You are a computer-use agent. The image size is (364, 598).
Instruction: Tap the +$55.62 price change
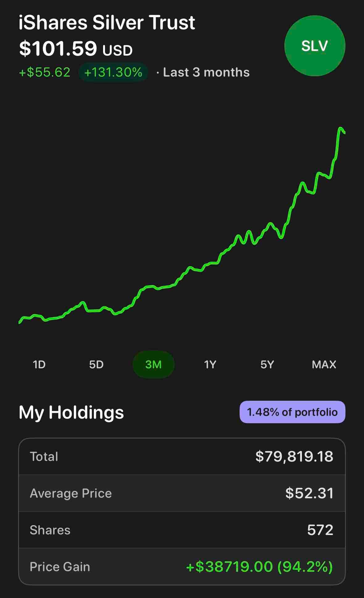[45, 72]
